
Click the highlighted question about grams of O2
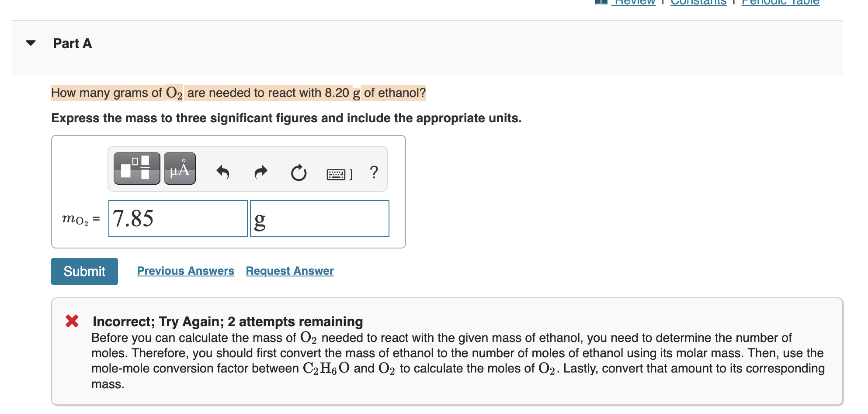pyautogui.click(x=238, y=93)
